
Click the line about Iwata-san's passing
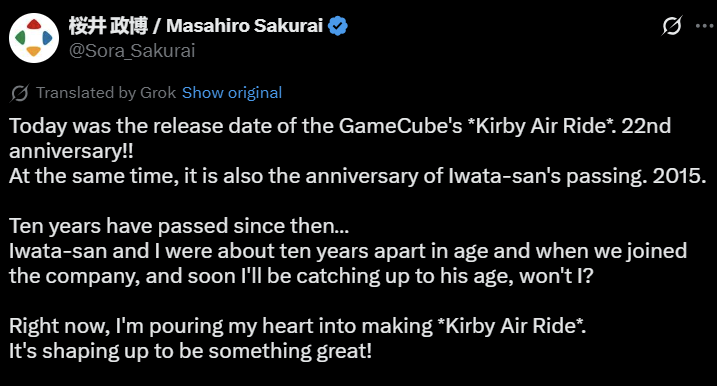pyautogui.click(x=358, y=176)
